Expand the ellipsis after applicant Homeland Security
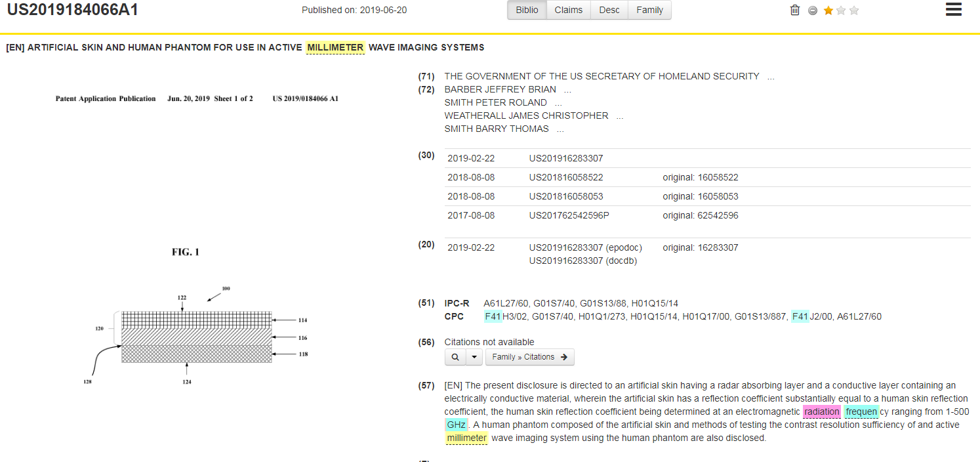Viewport: 980px width, 462px height. (771, 77)
